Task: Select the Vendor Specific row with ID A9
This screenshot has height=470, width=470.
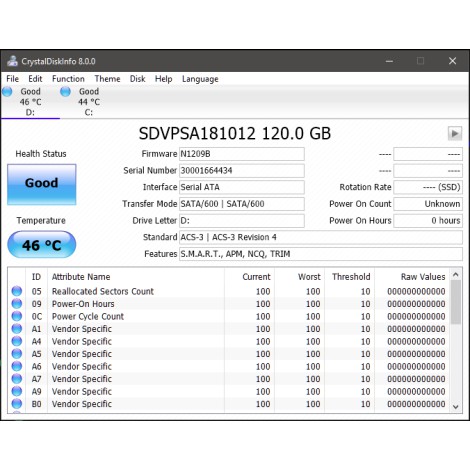Action: pyautogui.click(x=229, y=391)
